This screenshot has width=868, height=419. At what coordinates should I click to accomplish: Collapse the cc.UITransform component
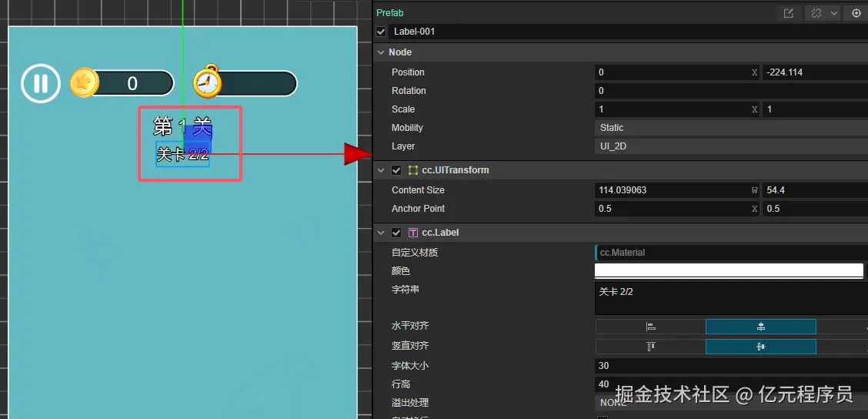coord(380,170)
